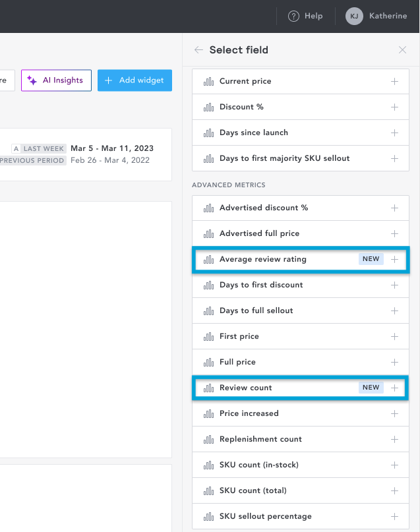Add the Advertised full price field
The height and width of the screenshot is (532, 420).
coord(394,234)
